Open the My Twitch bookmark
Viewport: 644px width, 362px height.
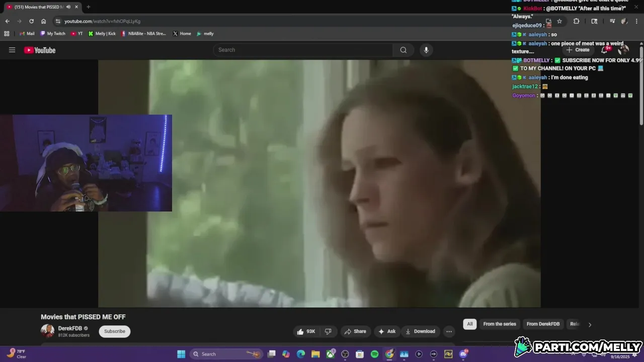click(x=53, y=34)
